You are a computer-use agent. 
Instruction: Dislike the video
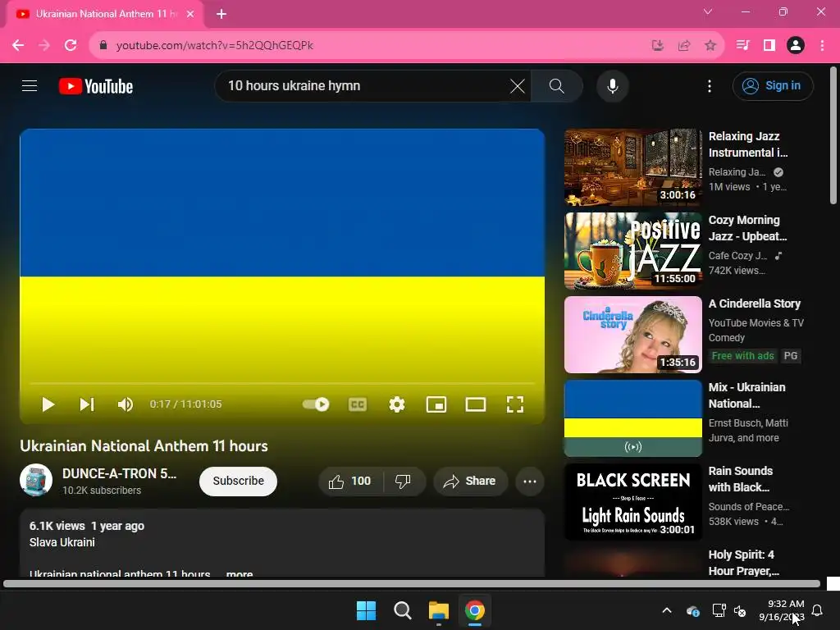[x=403, y=481]
